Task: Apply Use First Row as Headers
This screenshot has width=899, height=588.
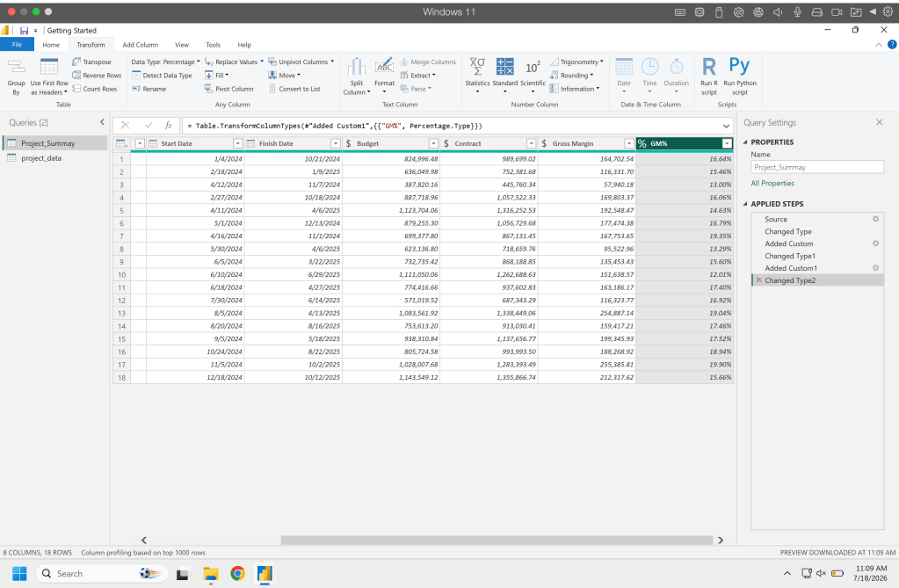Action: (x=49, y=76)
